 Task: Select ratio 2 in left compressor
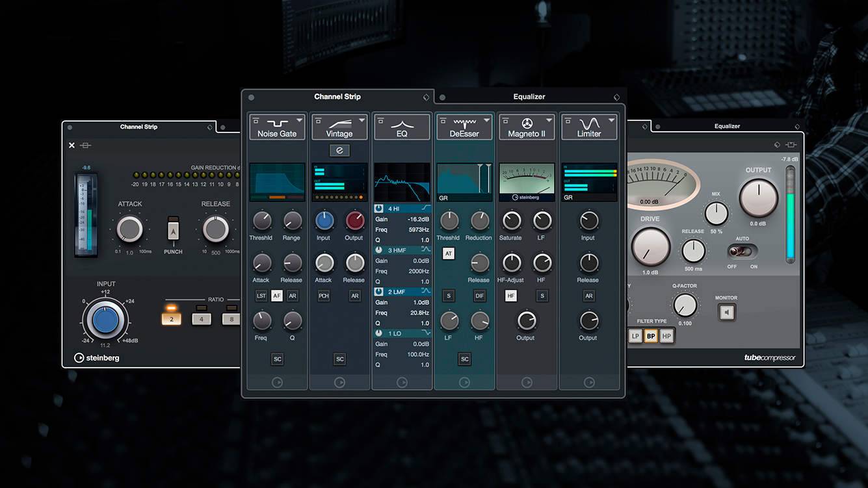coord(172,318)
